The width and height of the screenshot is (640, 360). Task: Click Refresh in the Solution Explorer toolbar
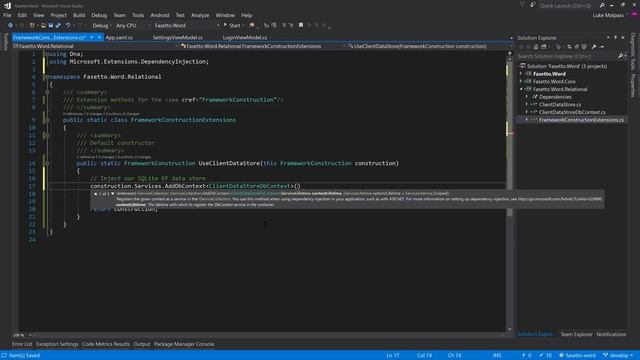click(x=569, y=47)
